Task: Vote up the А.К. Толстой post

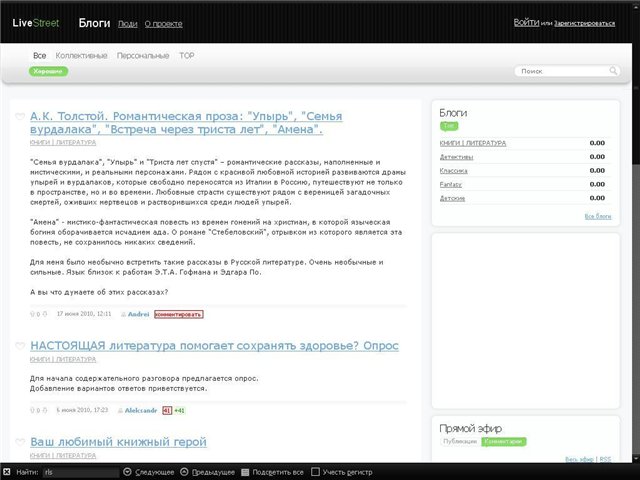Action: pos(33,314)
